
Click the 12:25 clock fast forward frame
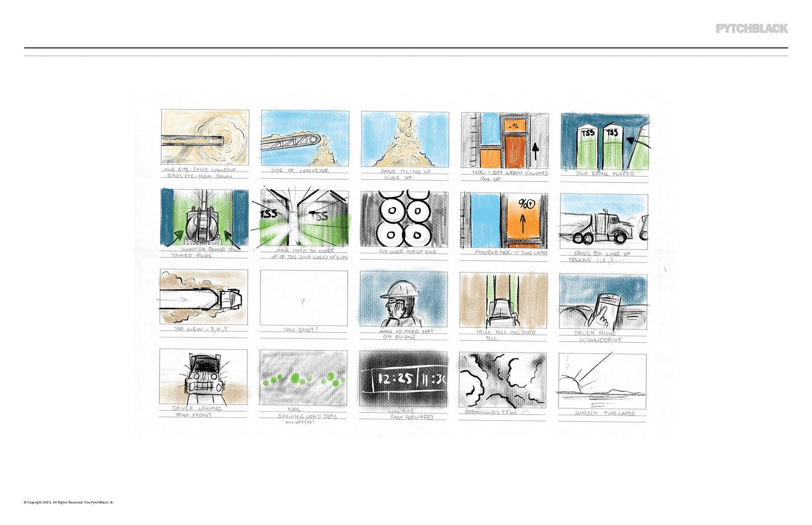403,379
